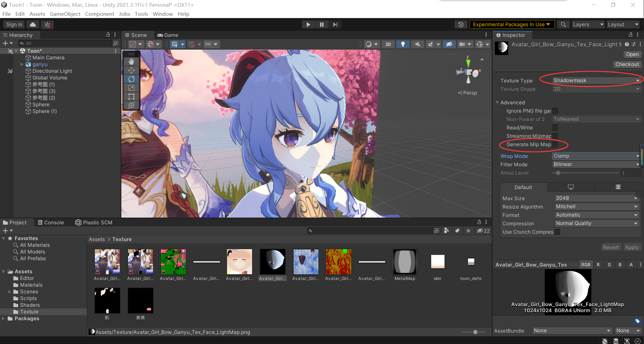Toggle grid snapping icon in Scene toolbar
The width and height of the screenshot is (644, 344).
(191, 44)
